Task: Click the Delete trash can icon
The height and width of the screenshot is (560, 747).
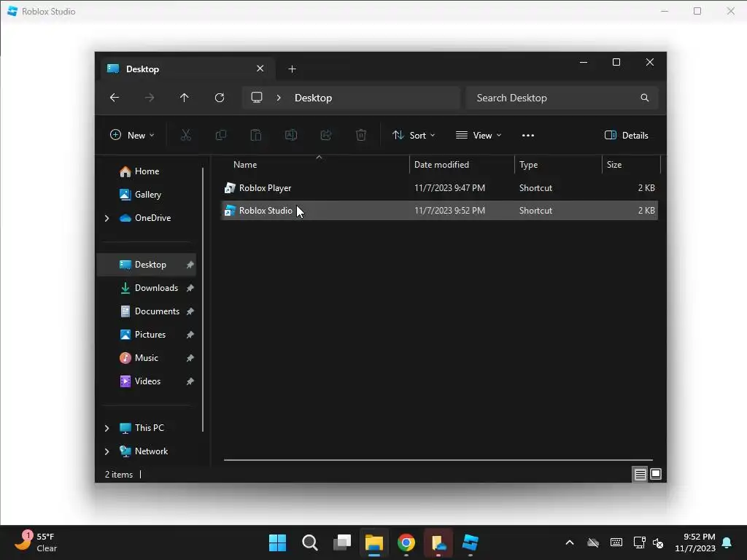Action: (x=361, y=135)
